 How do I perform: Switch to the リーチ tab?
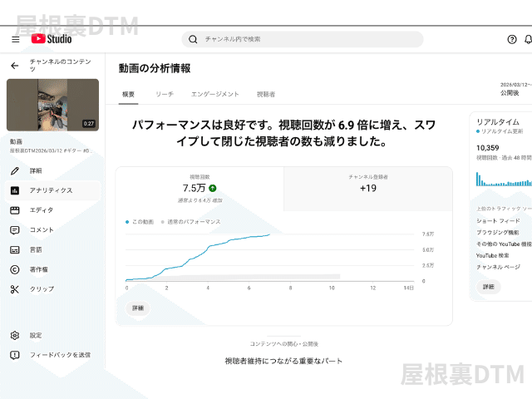tap(165, 94)
